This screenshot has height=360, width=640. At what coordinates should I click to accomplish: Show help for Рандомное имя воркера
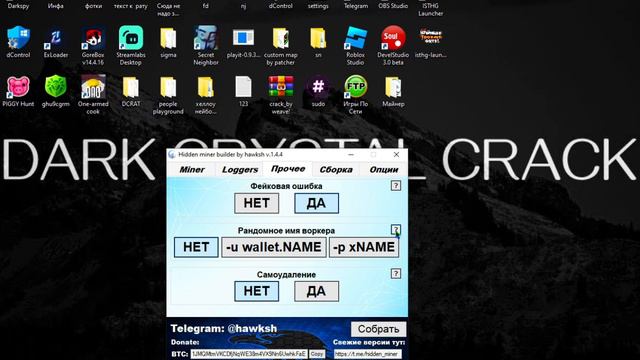[x=396, y=229]
